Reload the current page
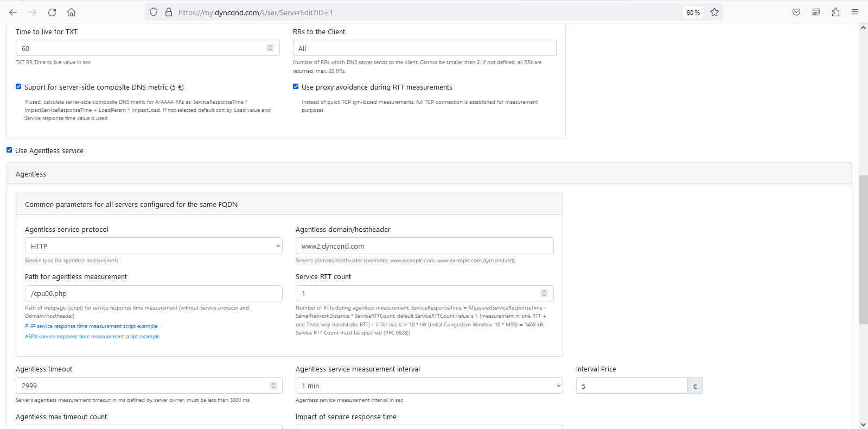 pos(52,12)
